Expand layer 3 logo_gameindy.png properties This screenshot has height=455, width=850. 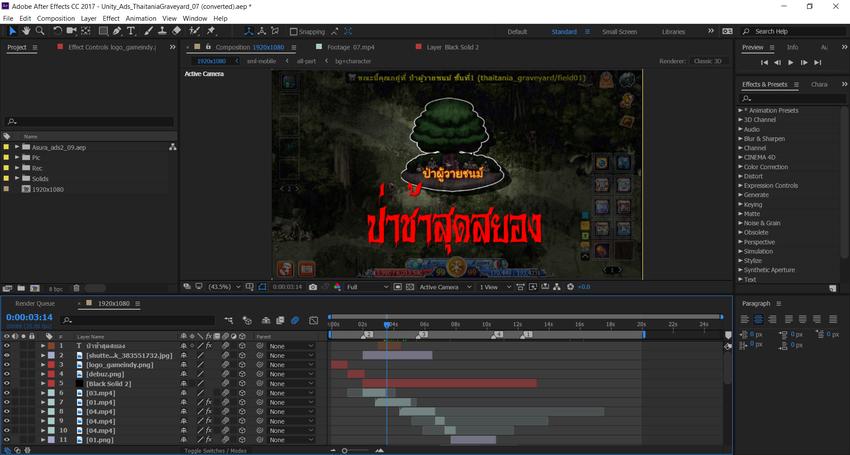pos(43,365)
